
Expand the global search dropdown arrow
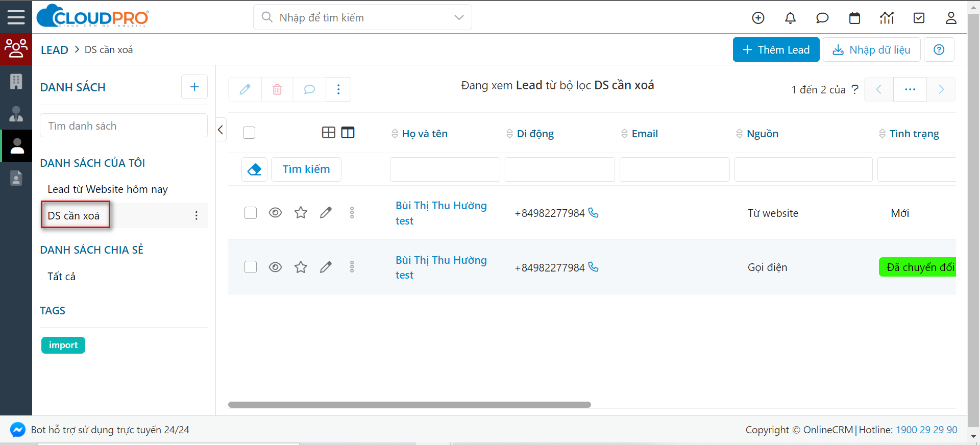[x=459, y=17]
